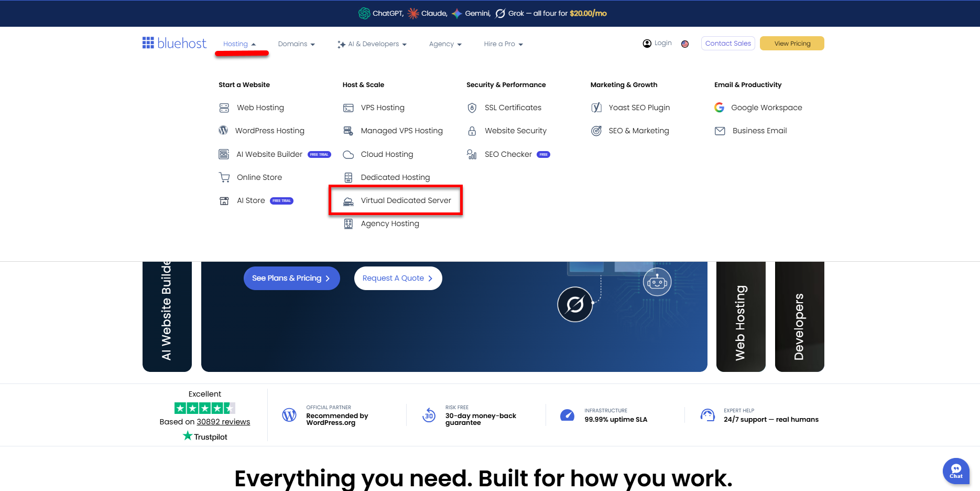980x491 pixels.
Task: Select Dedicated Hosting menu entry
Action: tap(396, 177)
